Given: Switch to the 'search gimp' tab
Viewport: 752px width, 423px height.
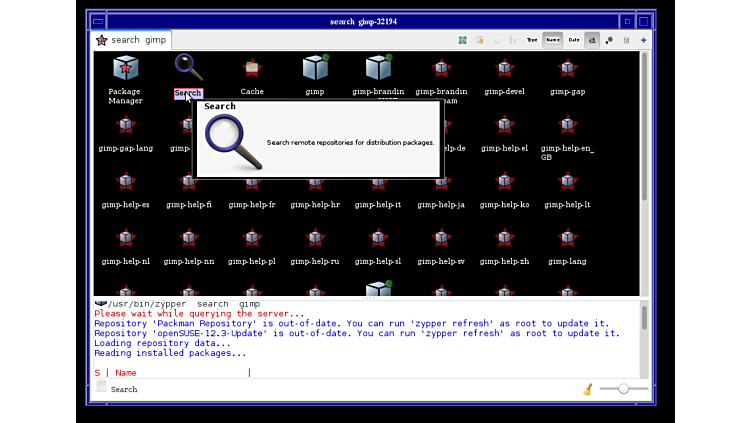Looking at the screenshot, I should pos(131,40).
